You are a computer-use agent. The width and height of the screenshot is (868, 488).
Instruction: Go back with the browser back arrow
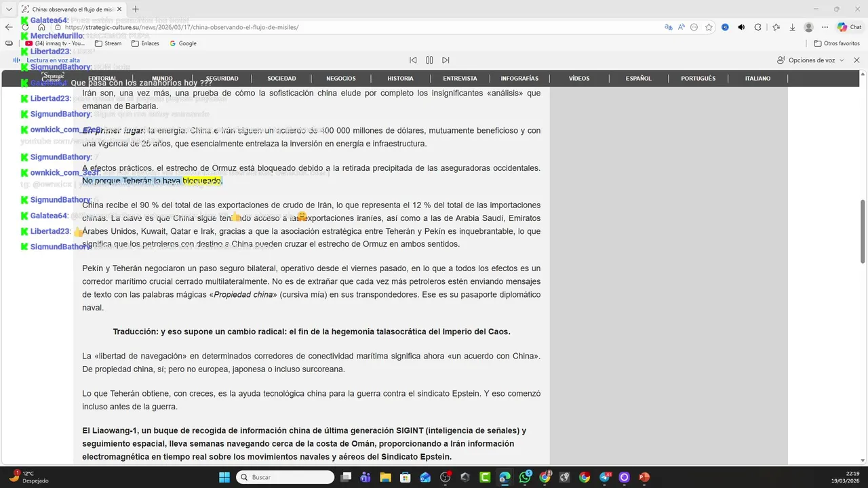(x=9, y=27)
